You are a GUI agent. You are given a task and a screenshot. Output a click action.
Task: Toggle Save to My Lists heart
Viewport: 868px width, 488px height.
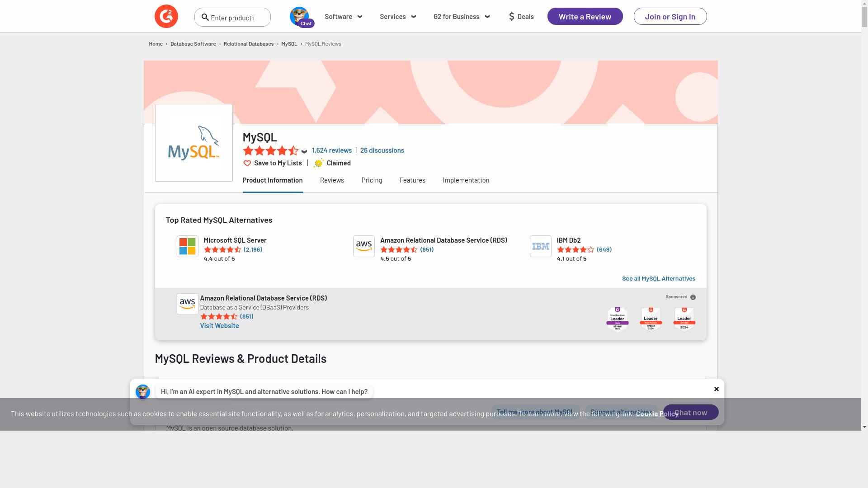(247, 163)
